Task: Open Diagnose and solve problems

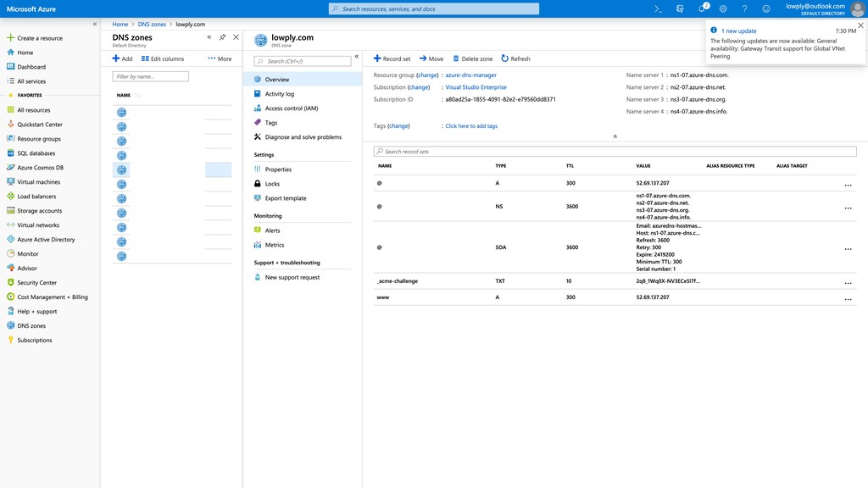Action: coord(303,137)
